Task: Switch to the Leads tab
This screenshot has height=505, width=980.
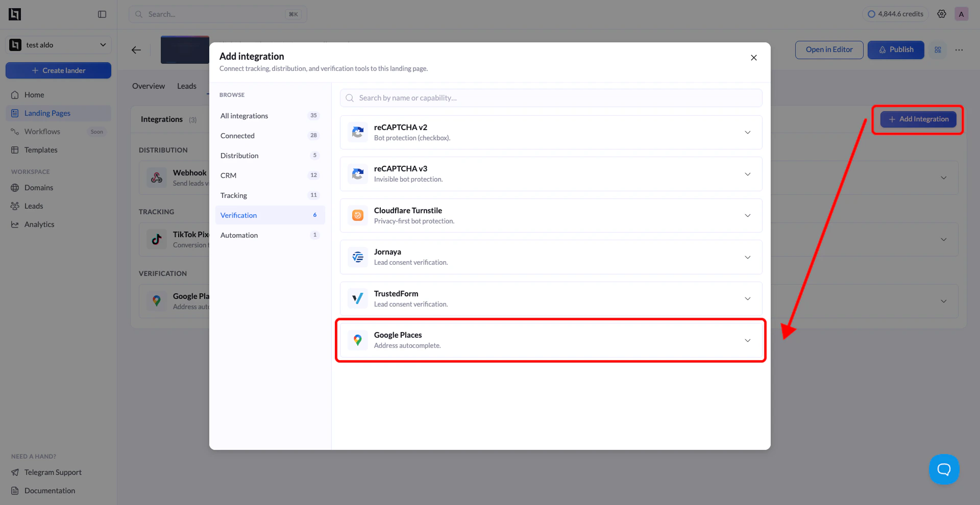Action: (x=187, y=86)
